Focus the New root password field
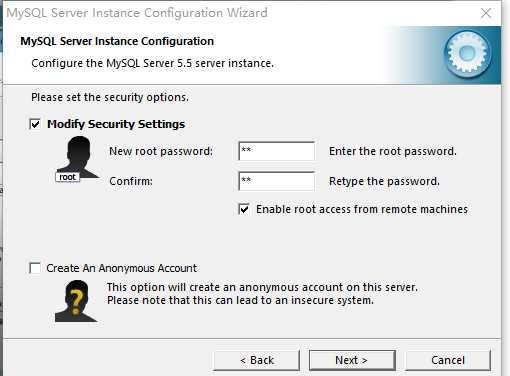 277,151
